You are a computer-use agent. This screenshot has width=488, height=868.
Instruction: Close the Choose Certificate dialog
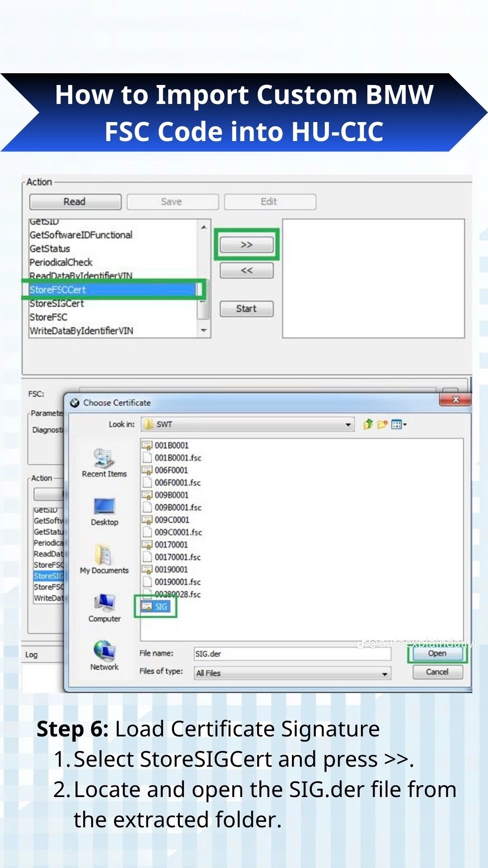coord(455,400)
